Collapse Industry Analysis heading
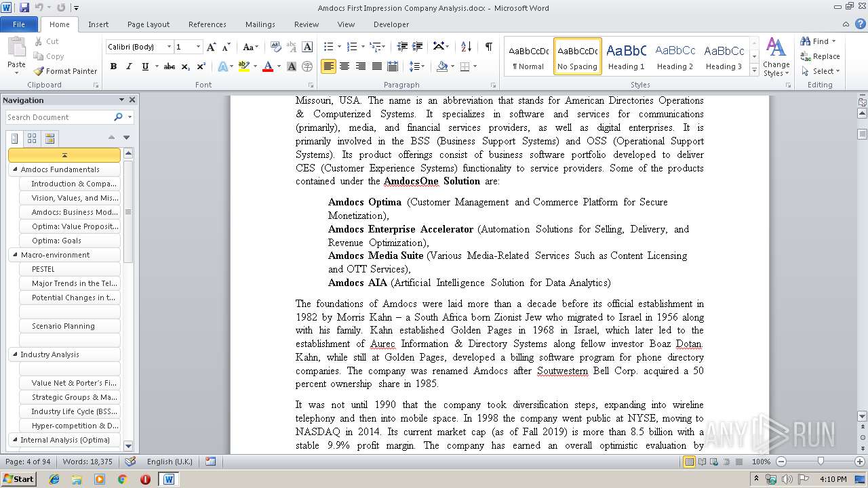868x488 pixels. coord(15,354)
